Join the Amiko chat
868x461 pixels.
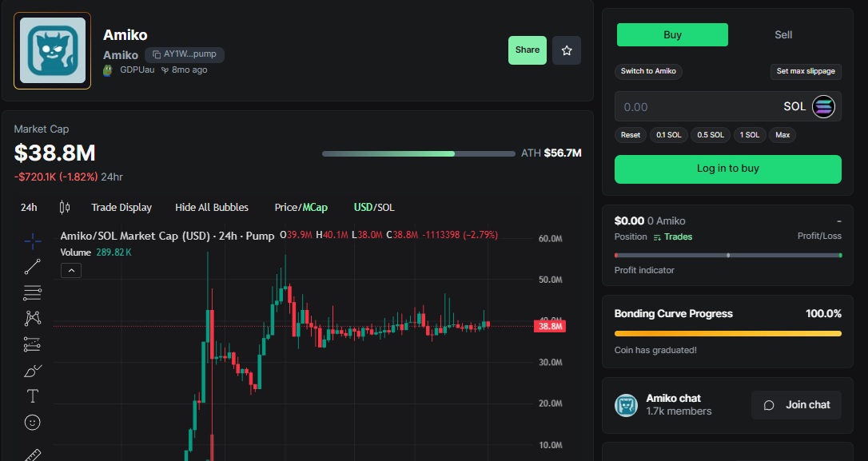796,405
